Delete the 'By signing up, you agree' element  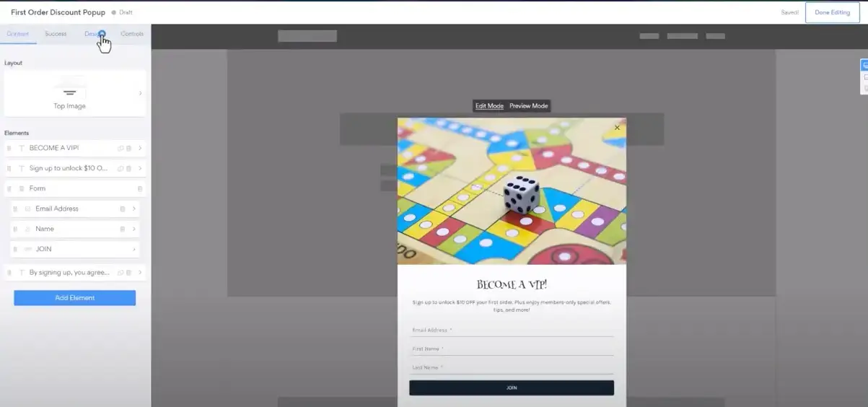pos(129,272)
